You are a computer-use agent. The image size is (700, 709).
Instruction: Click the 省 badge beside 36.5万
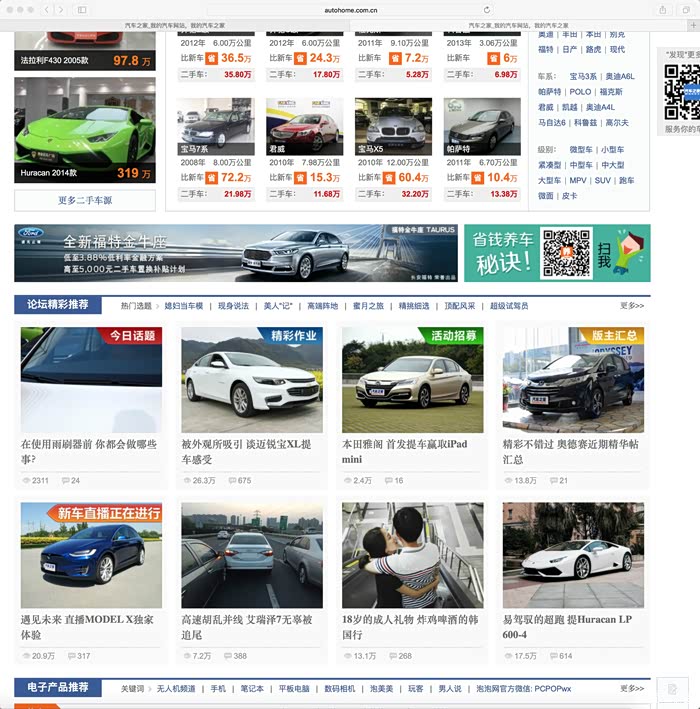(211, 58)
